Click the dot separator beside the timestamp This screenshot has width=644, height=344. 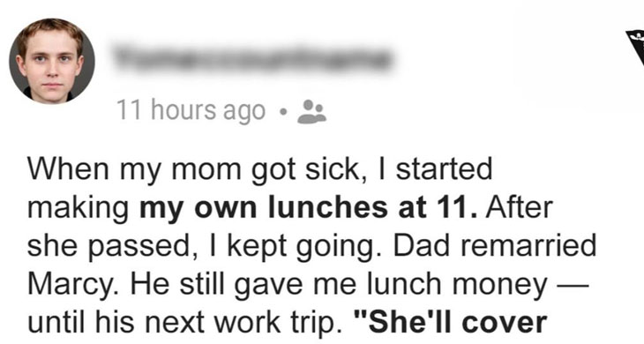pyautogui.click(x=281, y=112)
